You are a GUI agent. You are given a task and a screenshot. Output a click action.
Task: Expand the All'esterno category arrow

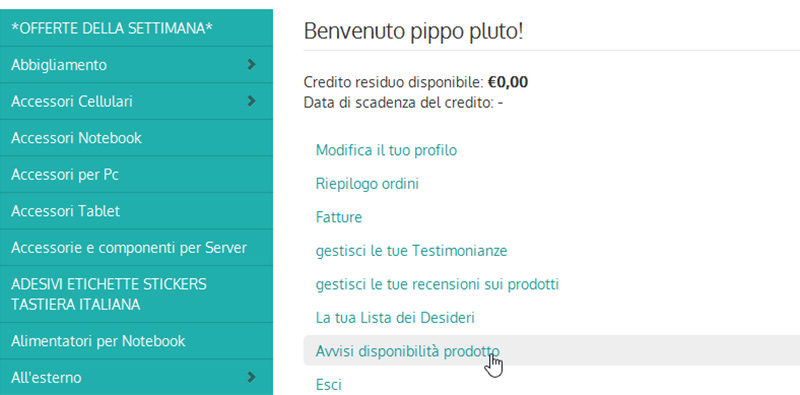coord(251,377)
